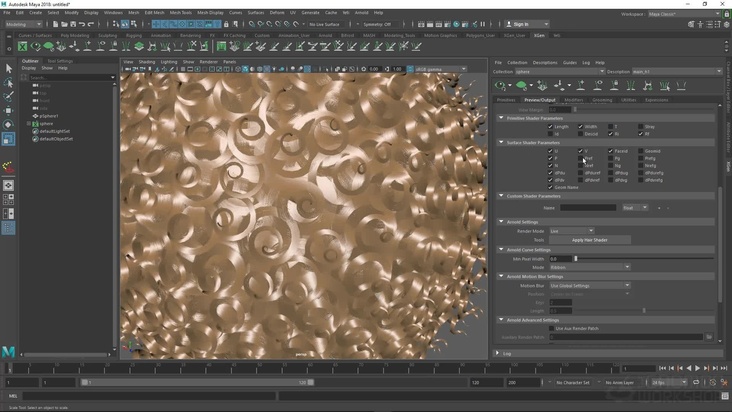Open the Render Mode dropdown
732x412 pixels.
pos(571,231)
